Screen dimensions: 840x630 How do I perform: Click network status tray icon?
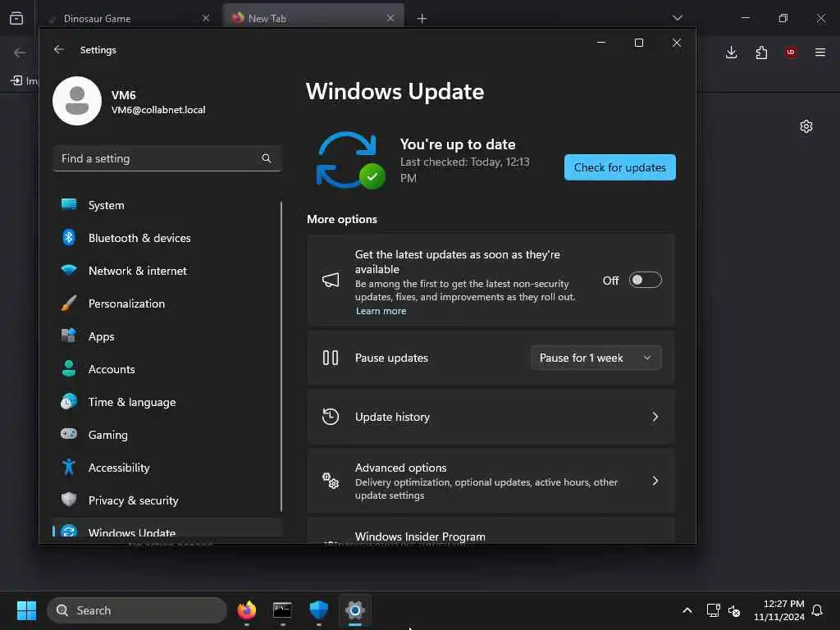713,610
